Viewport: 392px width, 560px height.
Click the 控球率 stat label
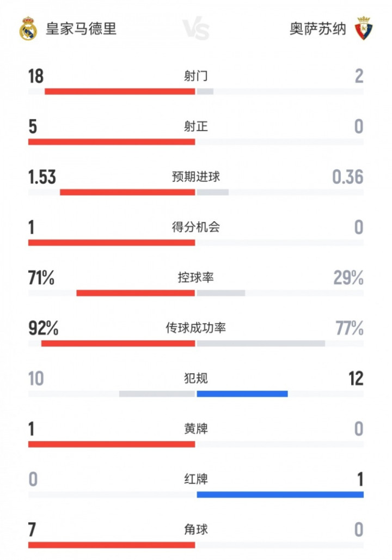pyautogui.click(x=196, y=278)
